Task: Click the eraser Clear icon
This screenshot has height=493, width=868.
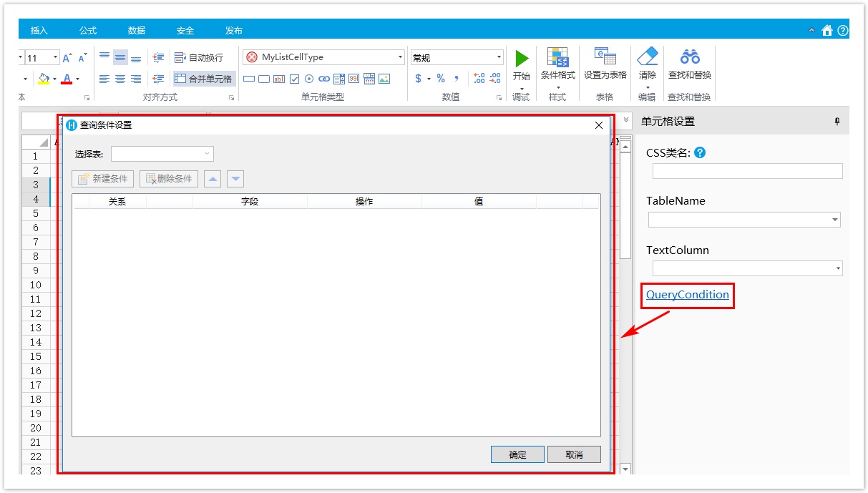Action: (647, 57)
